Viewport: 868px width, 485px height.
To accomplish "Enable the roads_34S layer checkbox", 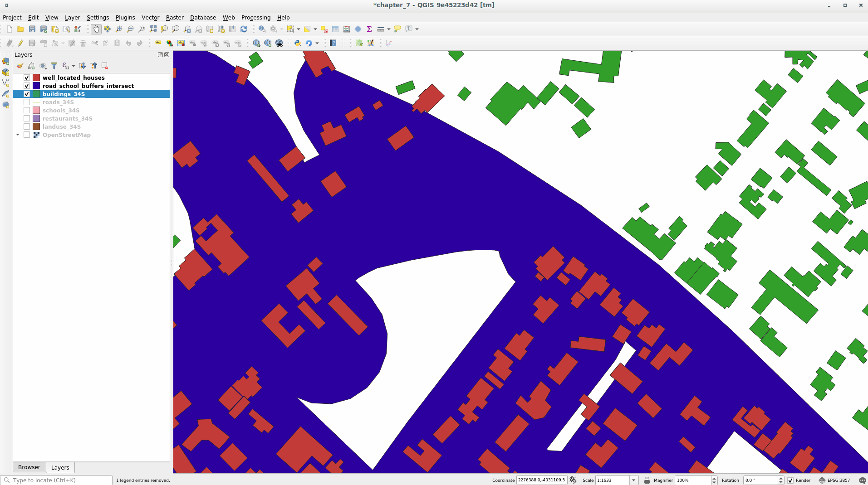I will (27, 102).
